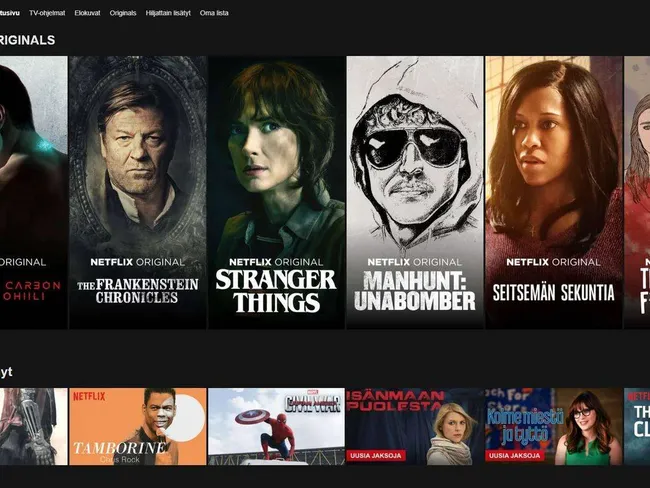Select Hiljattain lisätyt in the navigation

tap(168, 13)
